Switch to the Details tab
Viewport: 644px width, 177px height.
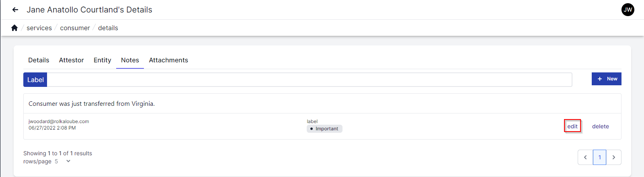pos(39,60)
